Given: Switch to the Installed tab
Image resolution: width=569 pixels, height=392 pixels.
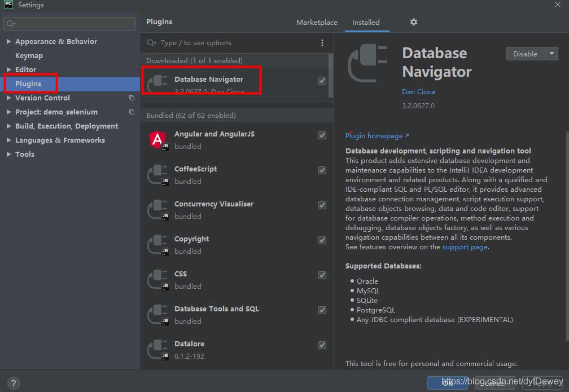Looking at the screenshot, I should [366, 23].
